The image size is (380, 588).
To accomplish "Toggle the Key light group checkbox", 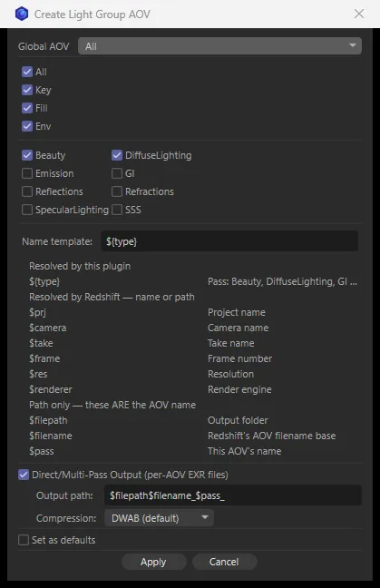I will click(x=27, y=90).
